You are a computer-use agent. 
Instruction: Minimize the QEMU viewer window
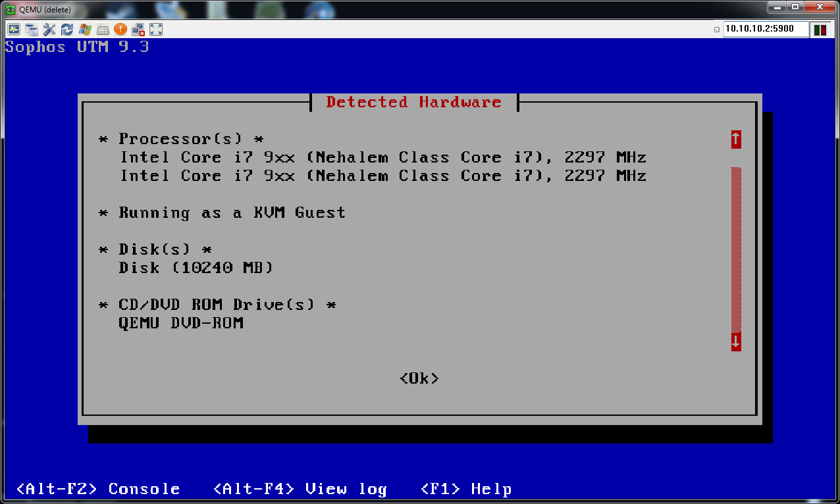[777, 7]
